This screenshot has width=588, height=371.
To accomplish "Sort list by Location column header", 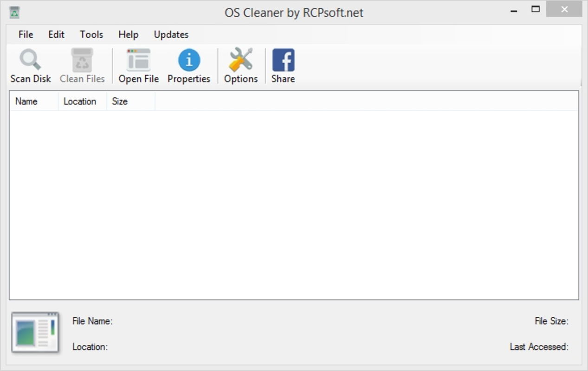I will tap(83, 101).
